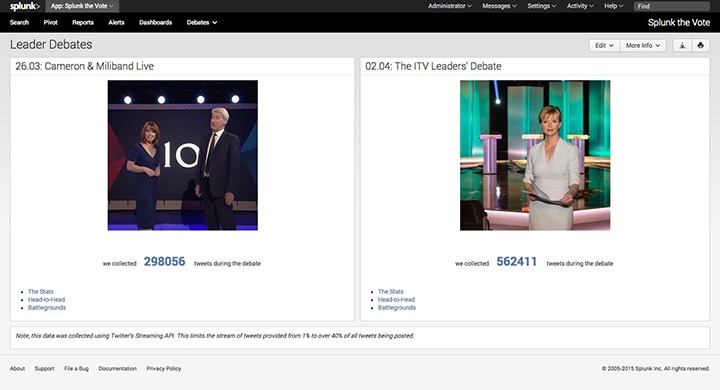Open the Activity dropdown
Screen dimensions: 720x390
click(x=580, y=6)
